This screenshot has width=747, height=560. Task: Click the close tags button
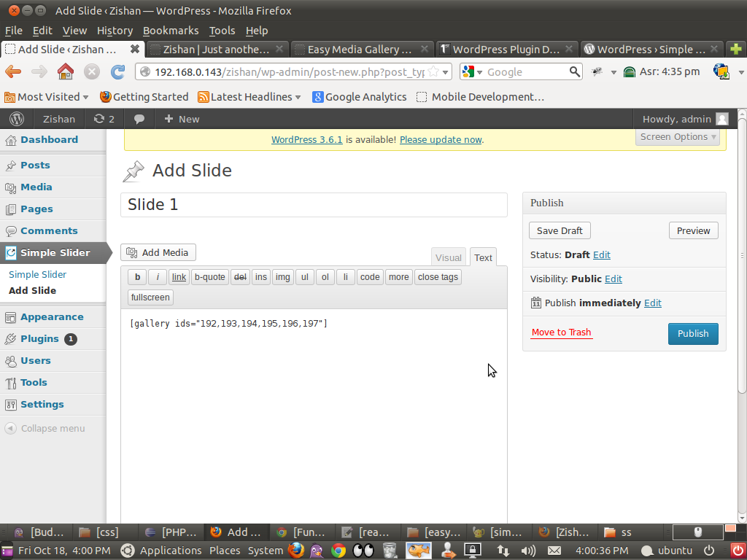click(x=438, y=277)
